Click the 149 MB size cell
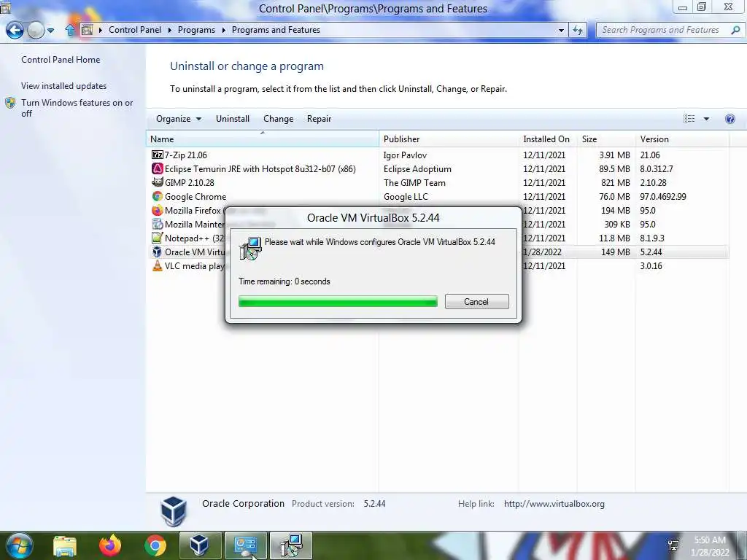The image size is (747, 560). pyautogui.click(x=616, y=252)
